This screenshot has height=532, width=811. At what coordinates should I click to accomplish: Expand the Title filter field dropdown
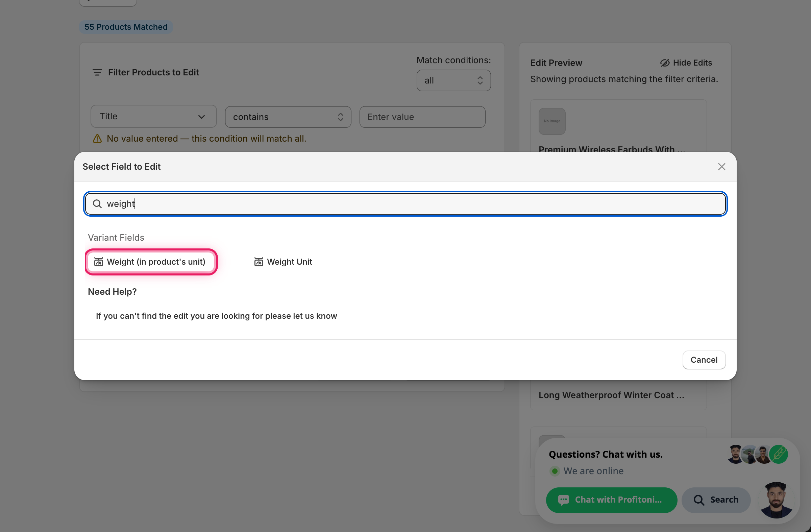(153, 117)
